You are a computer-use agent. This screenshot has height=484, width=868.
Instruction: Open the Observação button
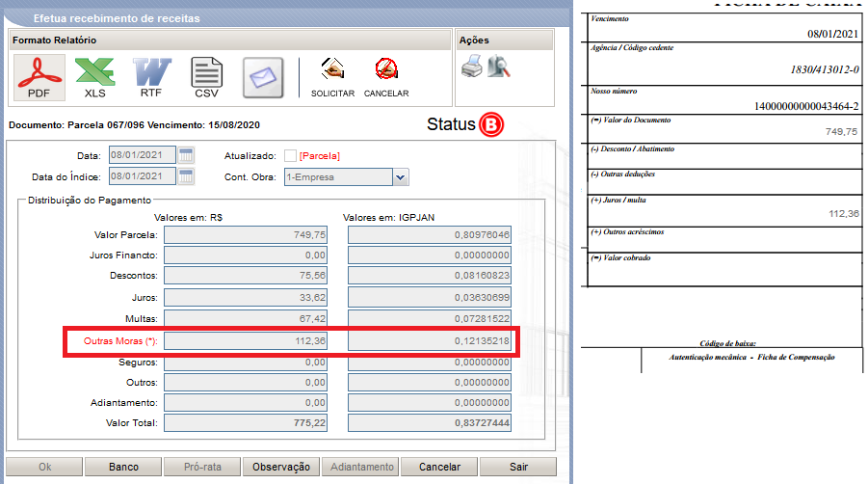point(281,467)
